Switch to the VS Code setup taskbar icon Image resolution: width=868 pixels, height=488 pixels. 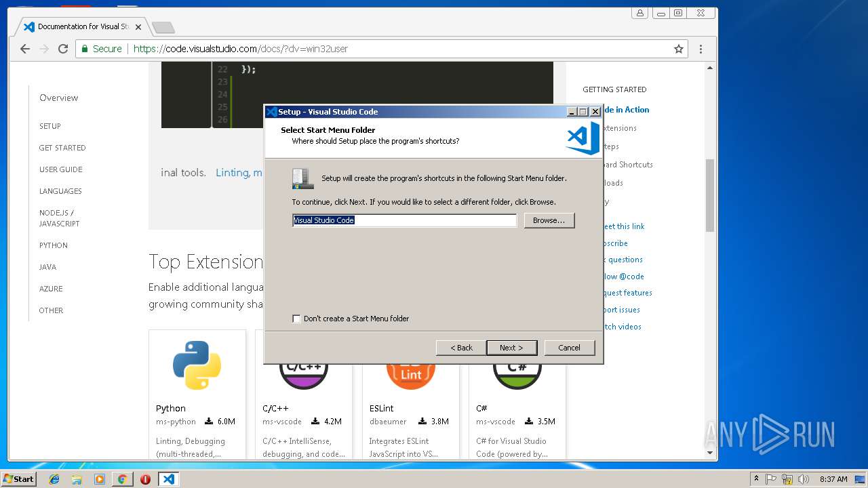[x=168, y=479]
